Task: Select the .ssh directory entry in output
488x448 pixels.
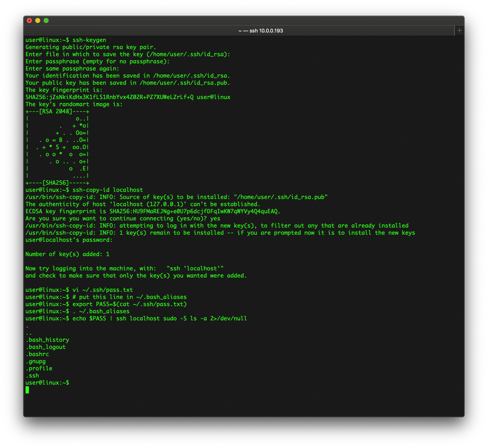Action: pyautogui.click(x=32, y=375)
